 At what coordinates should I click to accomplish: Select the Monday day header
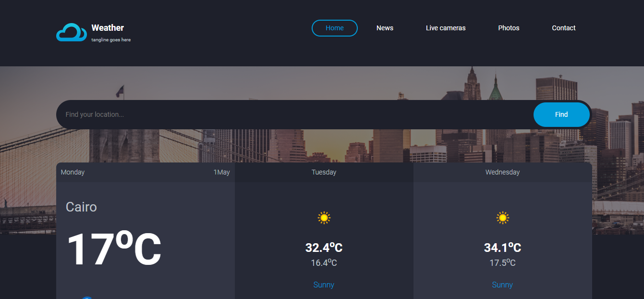73,172
